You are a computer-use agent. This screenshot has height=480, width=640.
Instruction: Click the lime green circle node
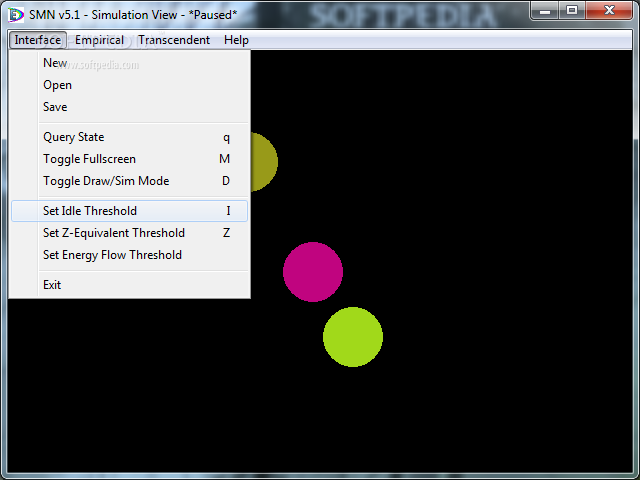click(353, 337)
